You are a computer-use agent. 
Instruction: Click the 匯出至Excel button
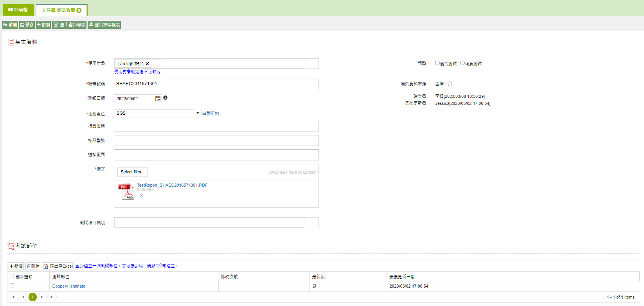tap(58, 266)
